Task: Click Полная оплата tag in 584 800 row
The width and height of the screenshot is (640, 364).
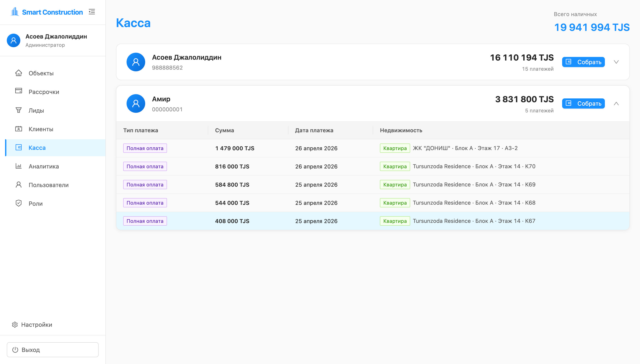Action: (x=145, y=185)
